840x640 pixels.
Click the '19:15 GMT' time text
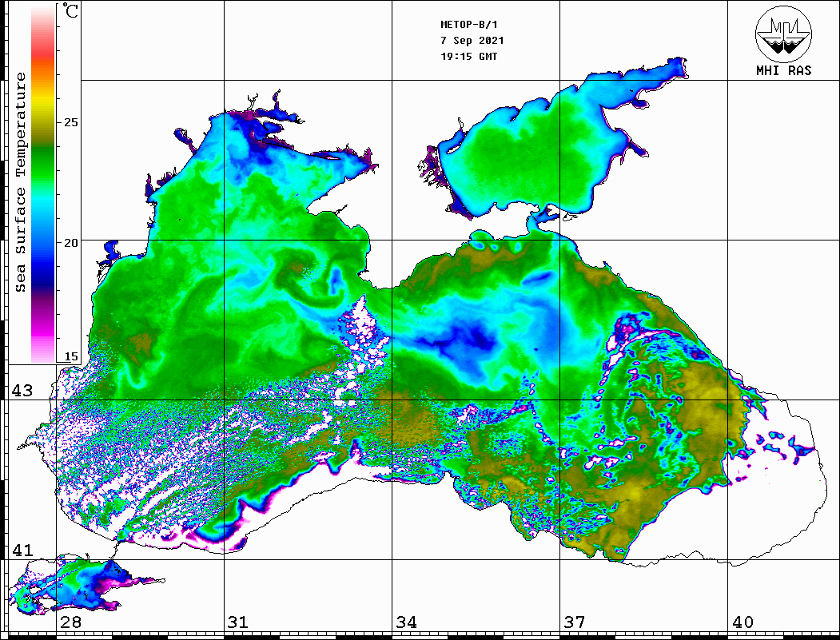tap(468, 57)
